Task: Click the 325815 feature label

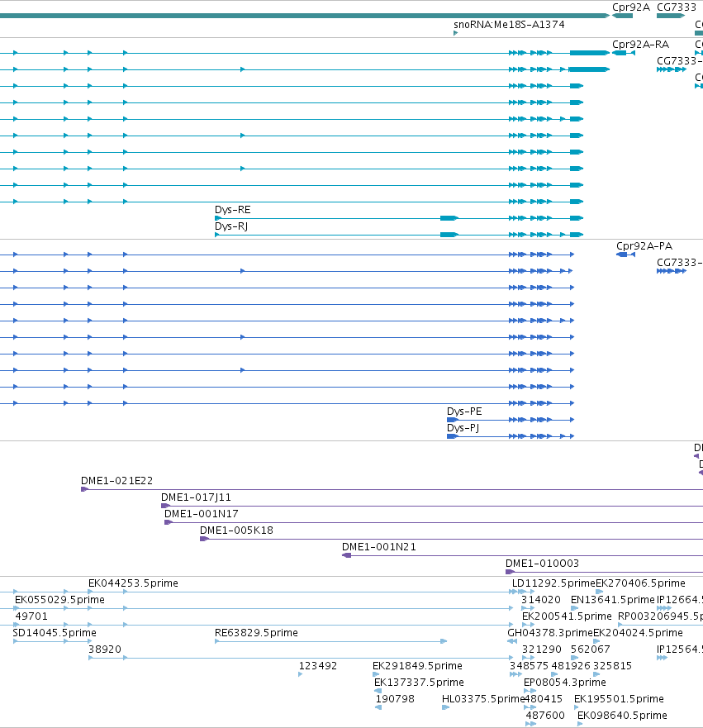Action: [x=612, y=666]
